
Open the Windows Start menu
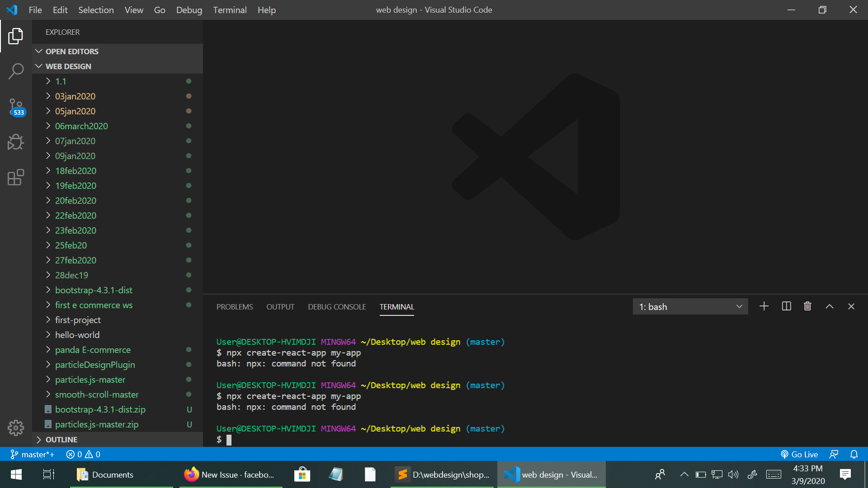click(x=15, y=474)
